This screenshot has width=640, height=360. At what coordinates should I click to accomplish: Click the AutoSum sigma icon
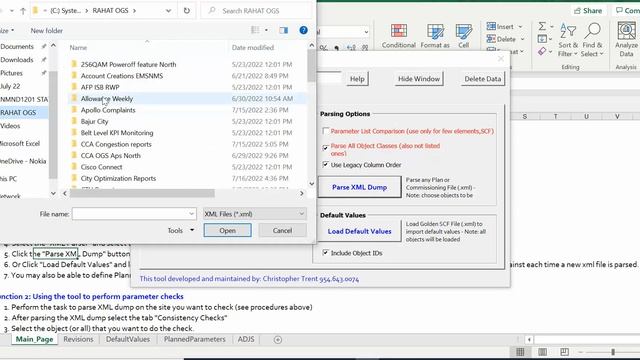[x=542, y=26]
